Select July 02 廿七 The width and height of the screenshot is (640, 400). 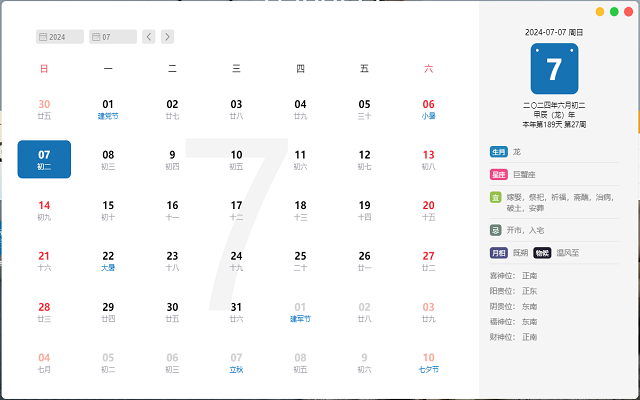[x=172, y=109]
